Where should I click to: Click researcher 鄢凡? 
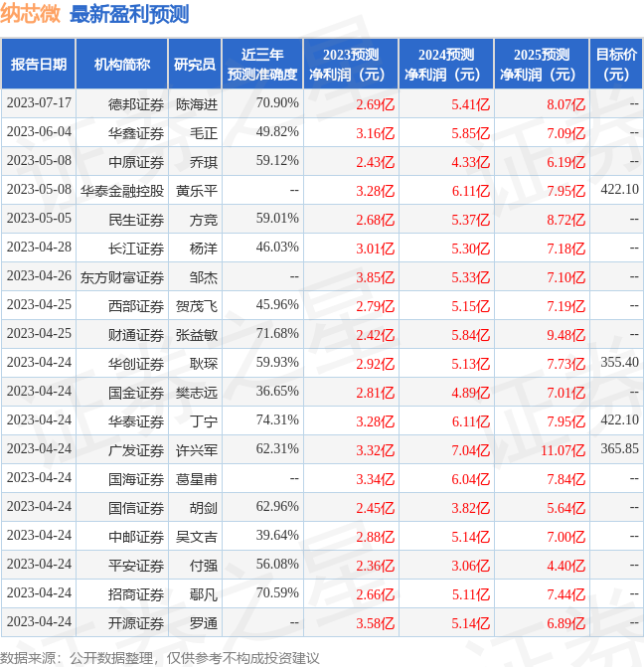click(204, 594)
